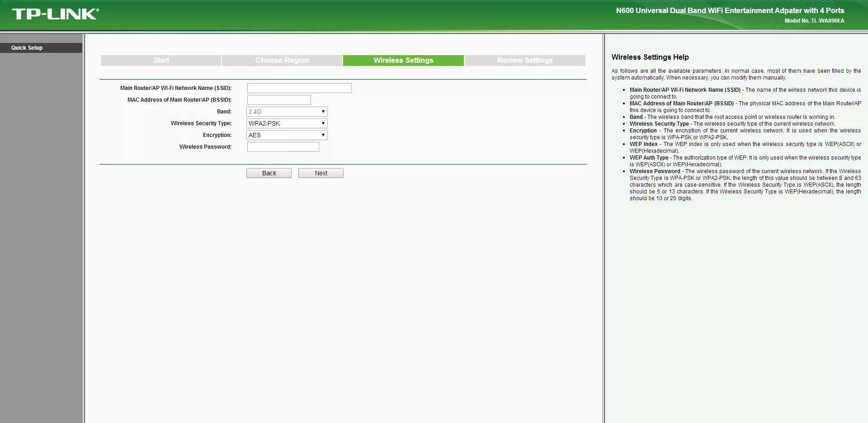The image size is (868, 423).
Task: Click the TP-LINK logo
Action: click(x=55, y=14)
